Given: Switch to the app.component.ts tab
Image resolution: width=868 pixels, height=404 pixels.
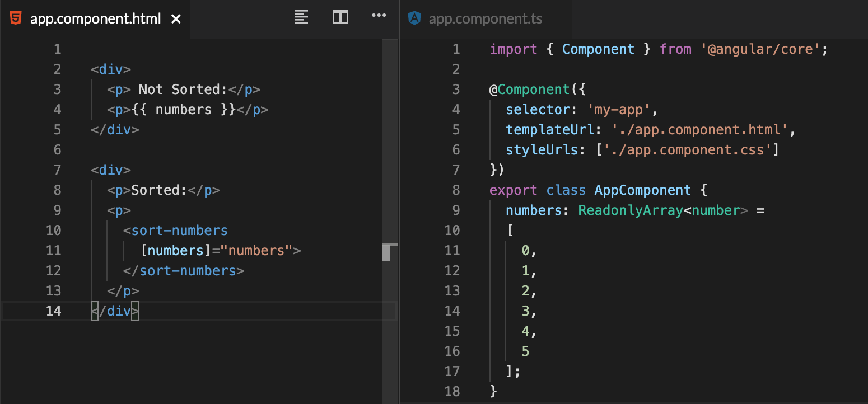Looking at the screenshot, I should (486, 19).
